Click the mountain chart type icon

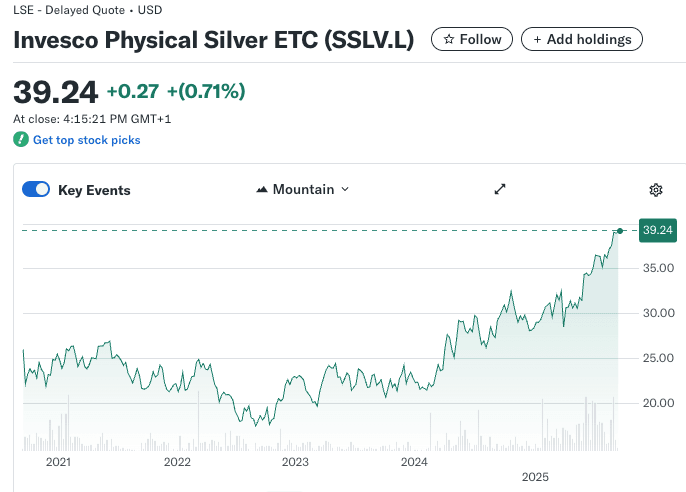[263, 190]
